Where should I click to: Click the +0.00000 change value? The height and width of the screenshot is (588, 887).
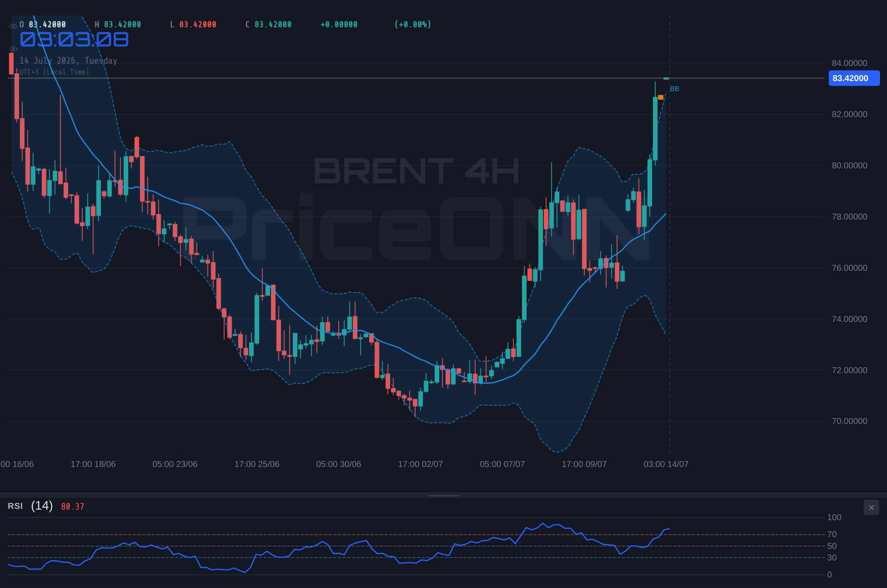pyautogui.click(x=339, y=24)
